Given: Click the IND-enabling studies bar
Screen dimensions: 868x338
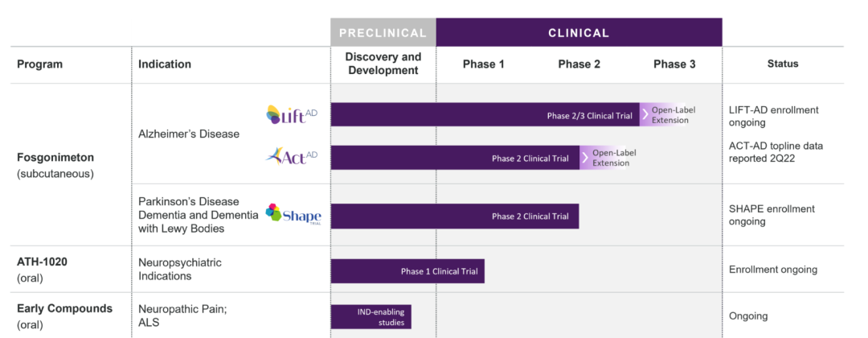Looking at the screenshot, I should (x=371, y=316).
